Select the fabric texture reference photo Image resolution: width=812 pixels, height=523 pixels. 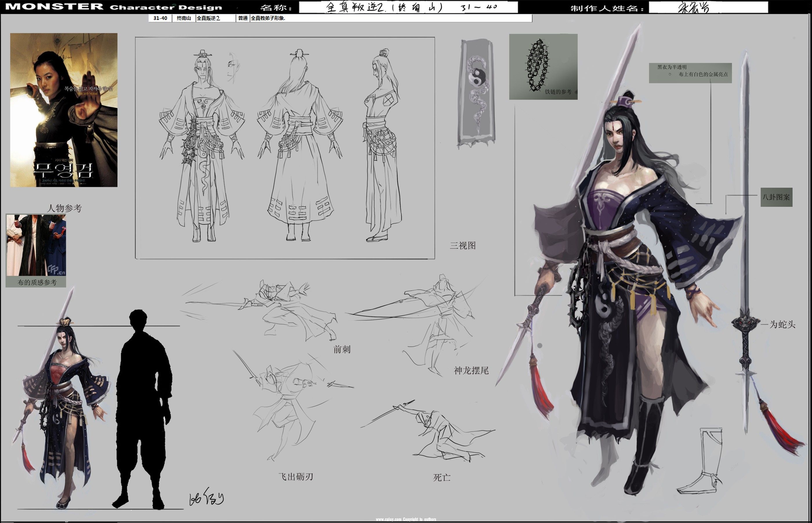[36, 245]
